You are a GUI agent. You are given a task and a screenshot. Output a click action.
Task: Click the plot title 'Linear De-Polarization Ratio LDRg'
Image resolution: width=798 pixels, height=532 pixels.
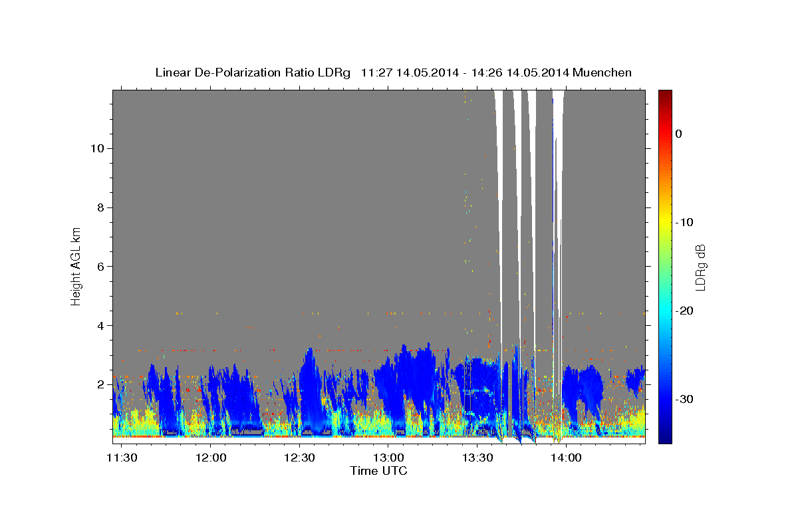pos(253,72)
